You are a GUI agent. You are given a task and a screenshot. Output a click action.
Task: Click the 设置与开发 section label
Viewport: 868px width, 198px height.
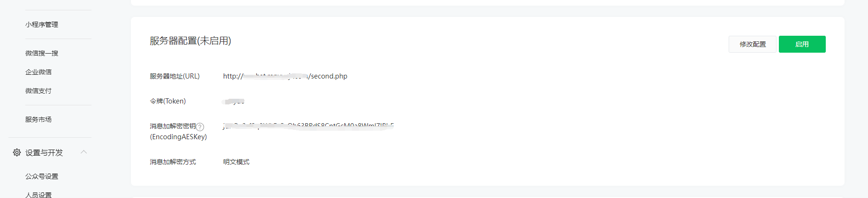tap(44, 152)
